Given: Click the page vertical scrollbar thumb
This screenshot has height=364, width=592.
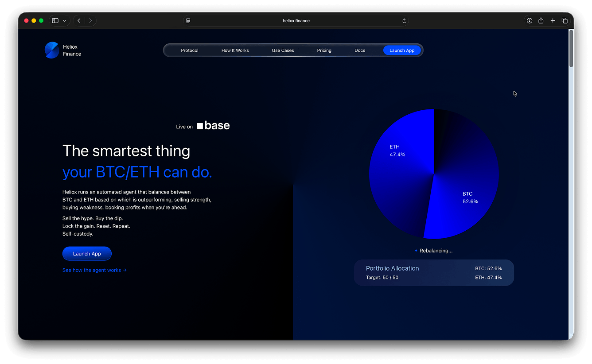Looking at the screenshot, I should (x=571, y=48).
